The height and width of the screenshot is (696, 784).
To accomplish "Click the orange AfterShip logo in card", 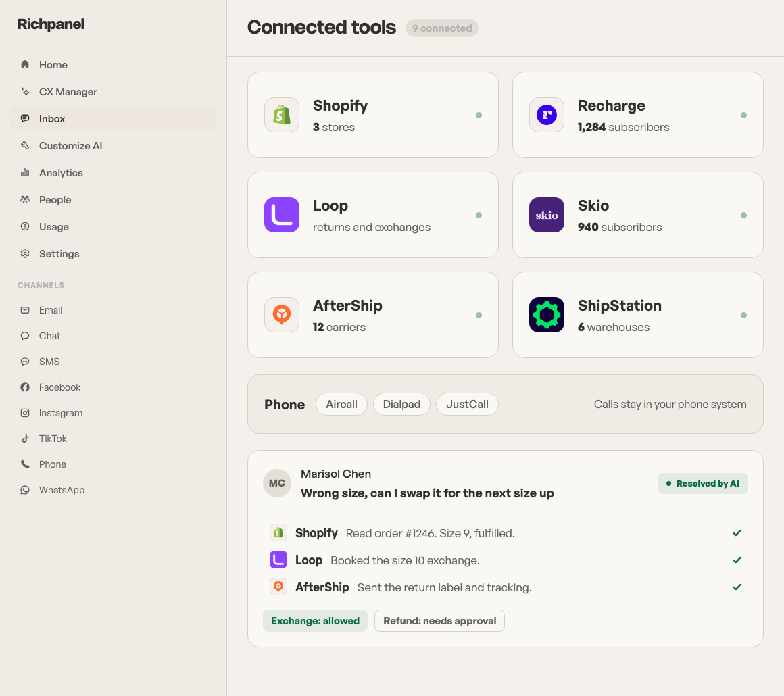I will pos(282,315).
